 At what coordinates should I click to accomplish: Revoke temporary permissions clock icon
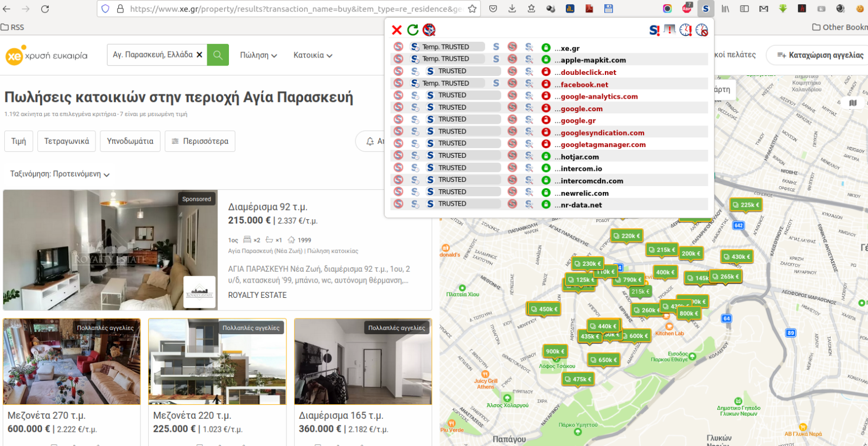point(702,30)
